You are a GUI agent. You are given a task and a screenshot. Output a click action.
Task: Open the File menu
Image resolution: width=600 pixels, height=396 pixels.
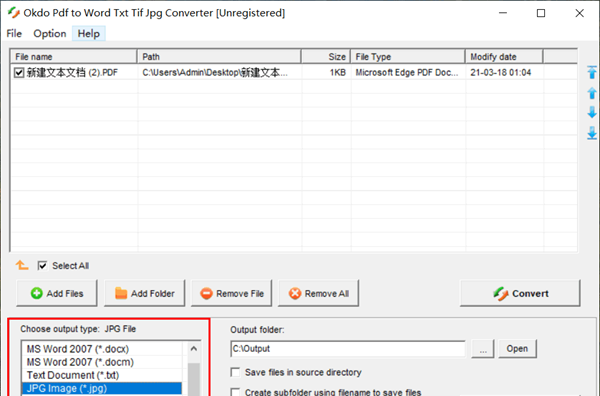[x=14, y=34]
